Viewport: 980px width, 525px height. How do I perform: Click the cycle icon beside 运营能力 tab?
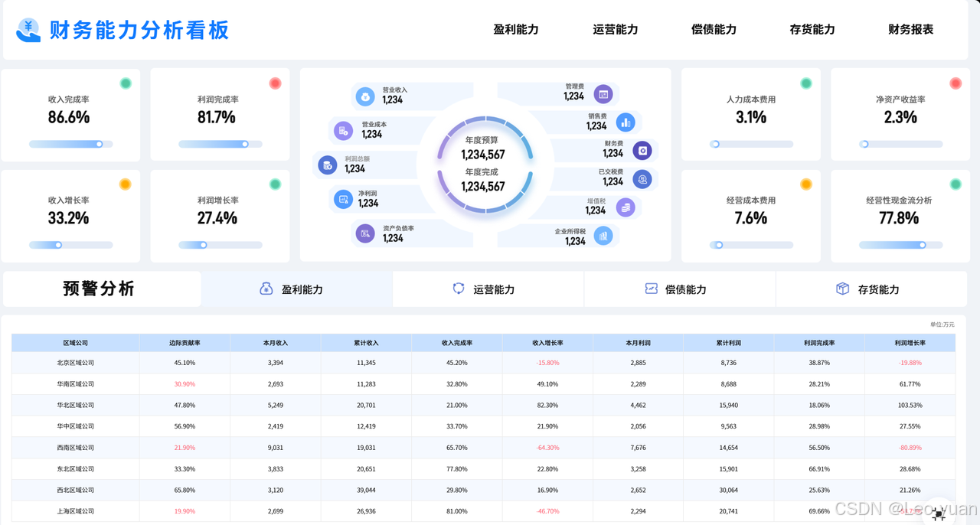pyautogui.click(x=459, y=289)
